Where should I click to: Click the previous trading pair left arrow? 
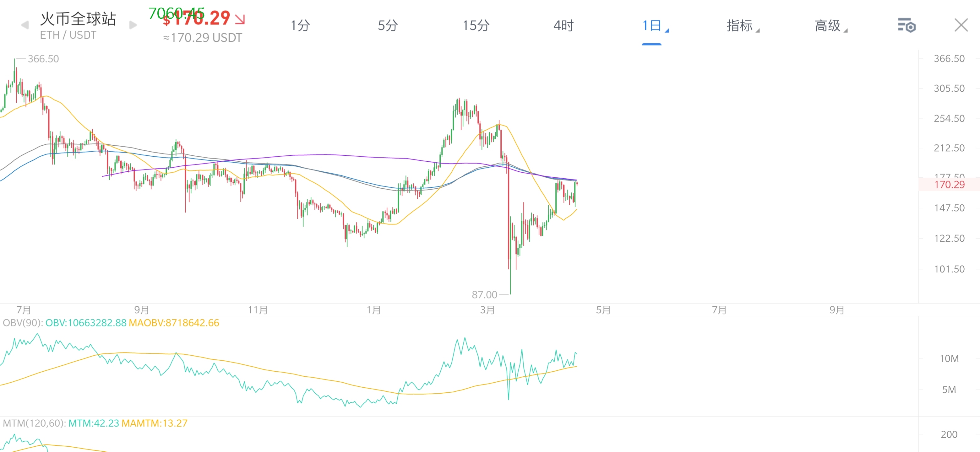click(x=25, y=25)
